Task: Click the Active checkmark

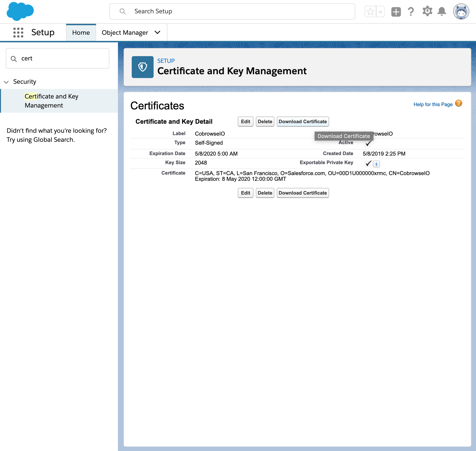Action: (368, 143)
